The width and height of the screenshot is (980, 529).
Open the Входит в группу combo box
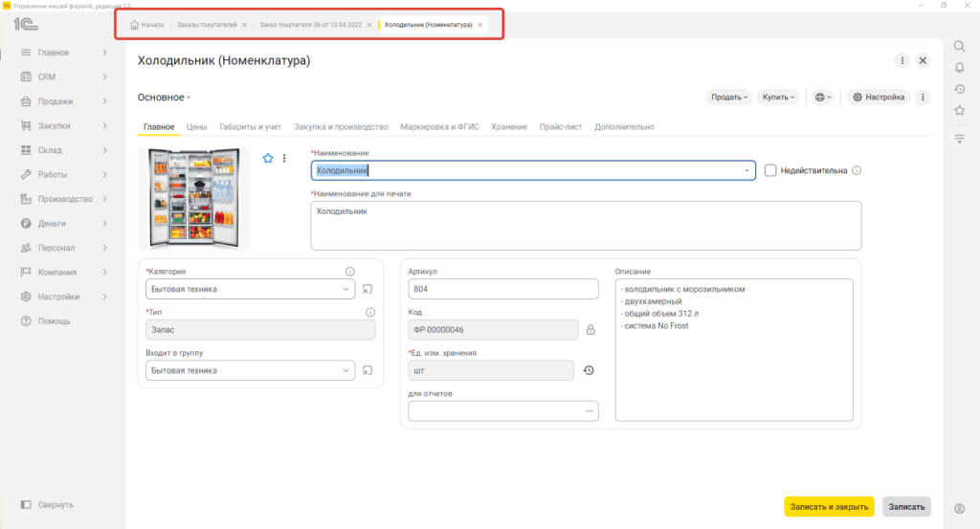250,370
